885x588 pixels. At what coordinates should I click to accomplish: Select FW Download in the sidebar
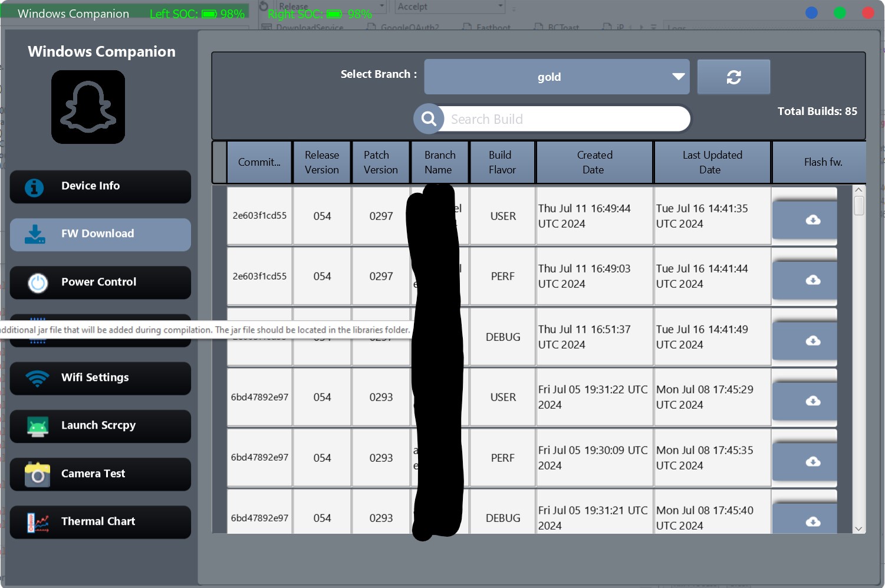[x=100, y=234]
